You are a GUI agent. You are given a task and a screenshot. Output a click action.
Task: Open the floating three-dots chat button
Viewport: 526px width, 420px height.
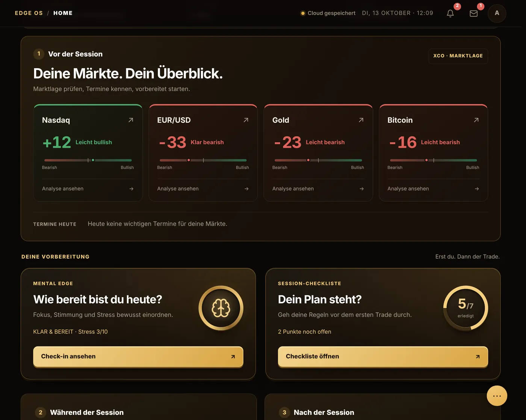tap(497, 396)
